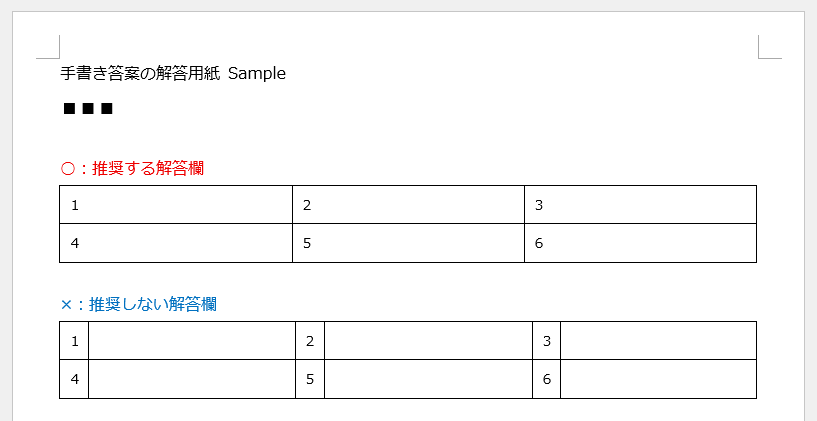The height and width of the screenshot is (421, 817).
Task: Place cursor in cell 4 of the recommended table
Action: [x=176, y=243]
